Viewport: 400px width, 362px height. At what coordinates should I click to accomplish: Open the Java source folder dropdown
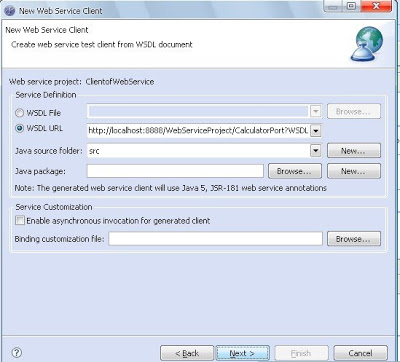click(315, 151)
